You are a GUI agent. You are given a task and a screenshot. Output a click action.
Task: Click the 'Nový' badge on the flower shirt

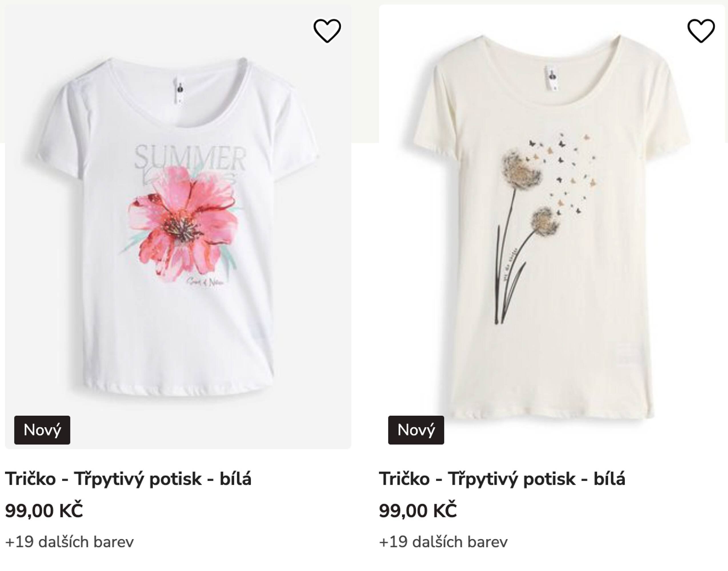point(42,430)
